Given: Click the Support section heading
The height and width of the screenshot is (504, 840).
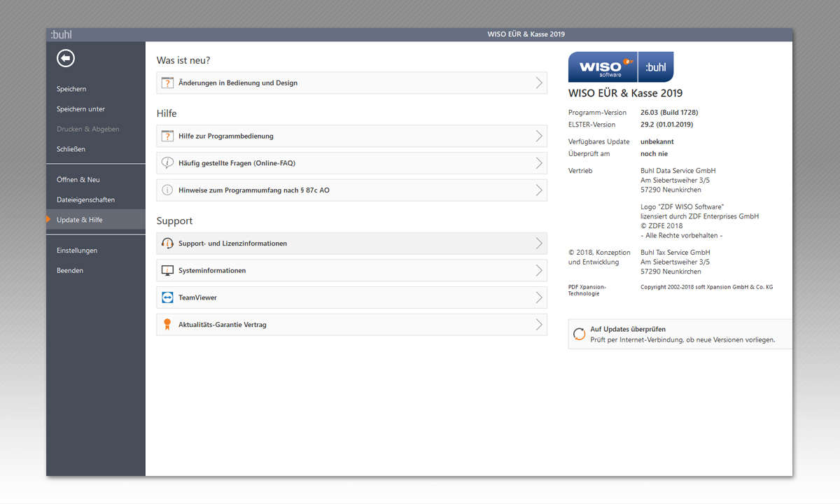Looking at the screenshot, I should coord(174,221).
